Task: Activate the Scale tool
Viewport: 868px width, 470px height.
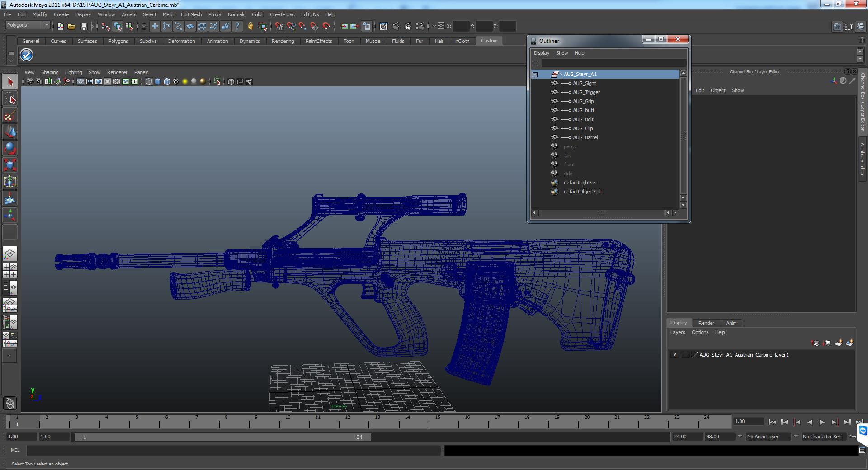Action: pos(10,165)
